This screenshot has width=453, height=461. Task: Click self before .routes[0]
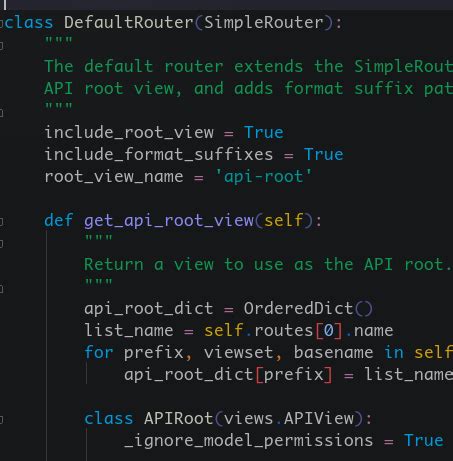[224, 330]
